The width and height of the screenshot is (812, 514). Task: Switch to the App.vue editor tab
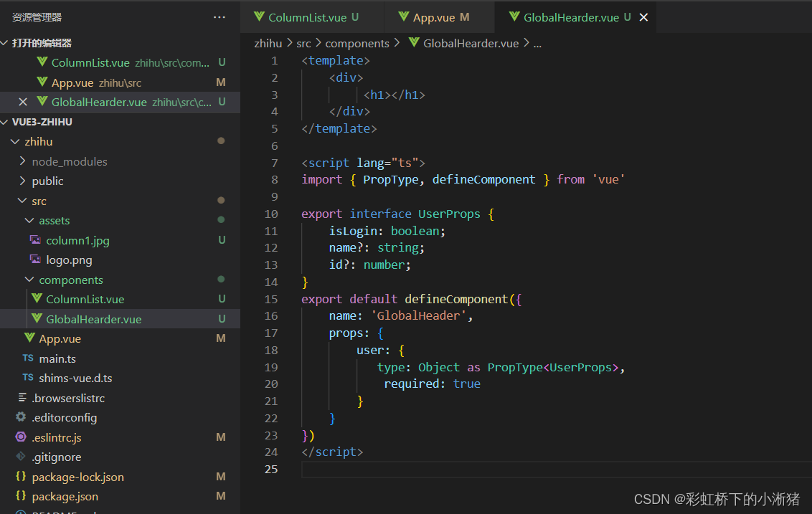click(439, 17)
